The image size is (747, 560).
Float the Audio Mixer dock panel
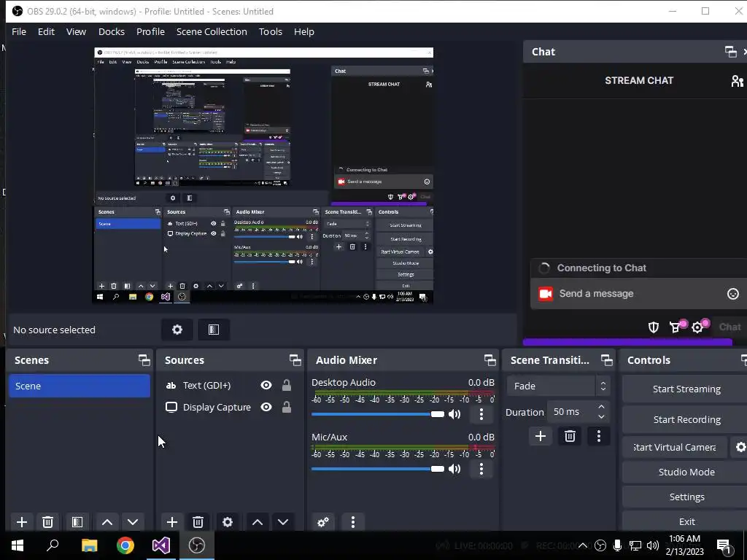click(x=489, y=360)
